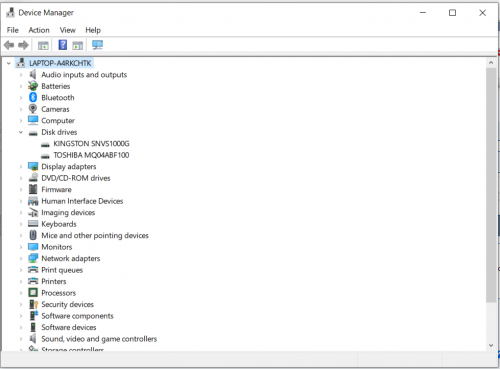500x369 pixels.
Task: Select the Firmware chip icon
Action: click(x=33, y=189)
